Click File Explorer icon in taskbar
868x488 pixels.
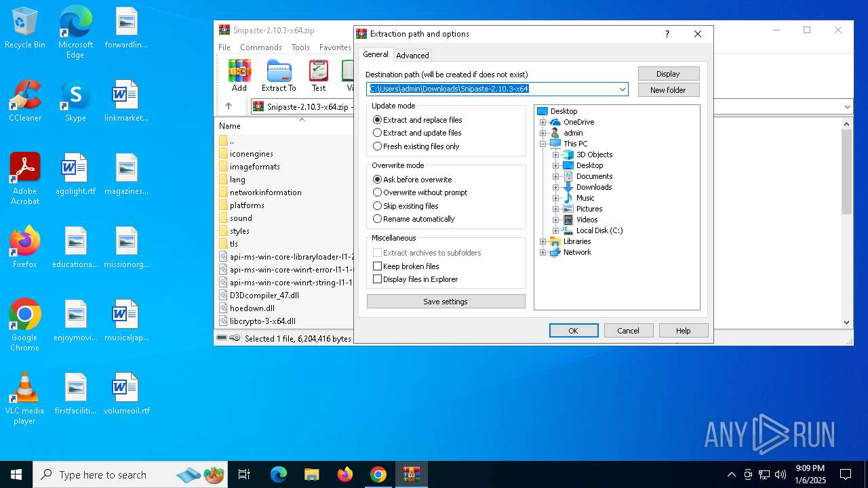point(312,474)
